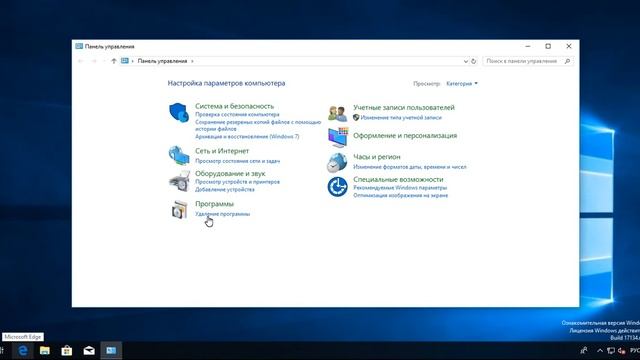Click Удаление программы link

[x=222, y=214]
